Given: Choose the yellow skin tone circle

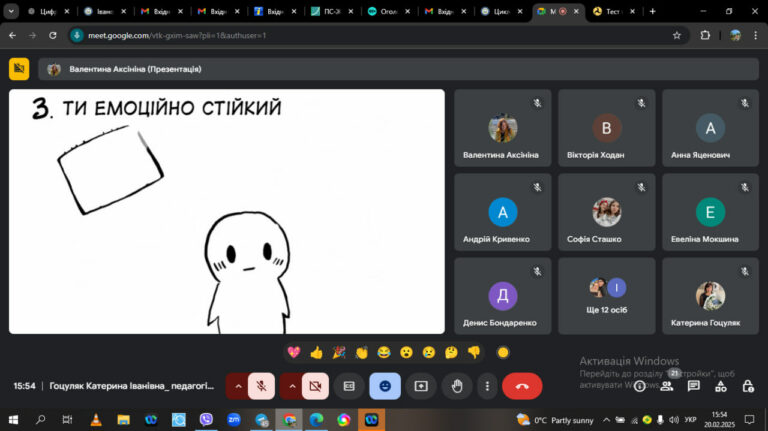Looking at the screenshot, I should pyautogui.click(x=503, y=352).
